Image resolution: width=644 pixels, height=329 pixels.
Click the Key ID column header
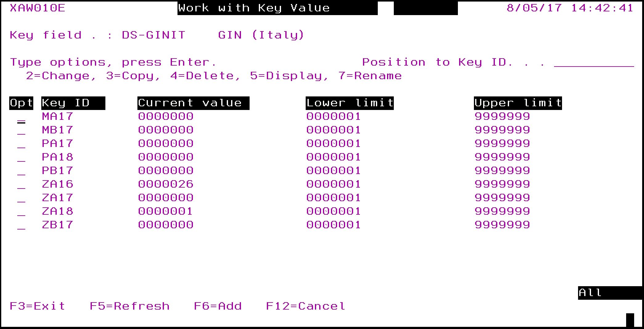pos(73,103)
